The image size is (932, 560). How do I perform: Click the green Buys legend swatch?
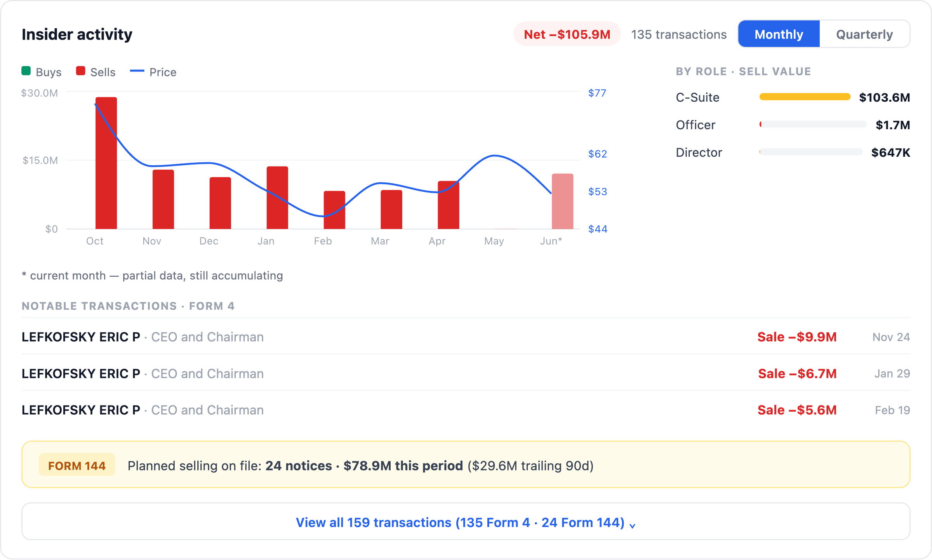point(26,71)
